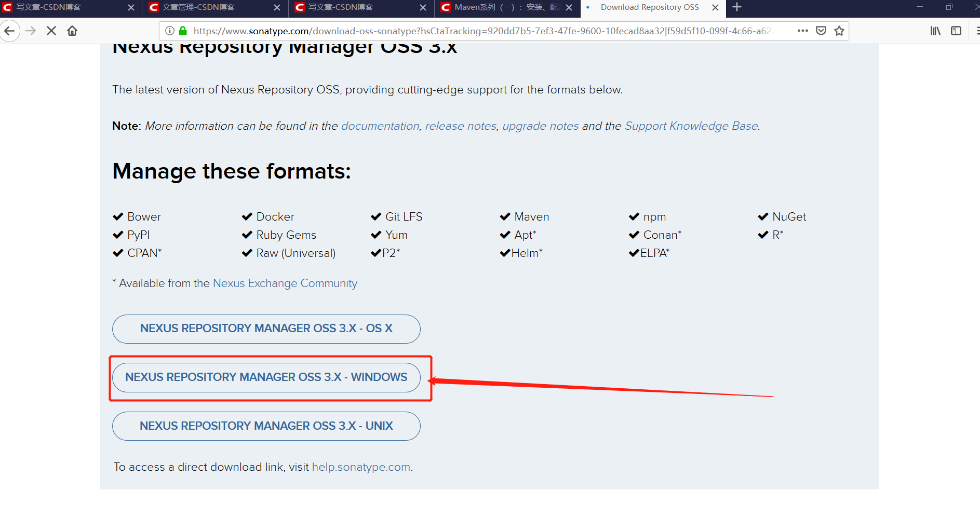
Task: Click the release notes link
Action: 460,126
